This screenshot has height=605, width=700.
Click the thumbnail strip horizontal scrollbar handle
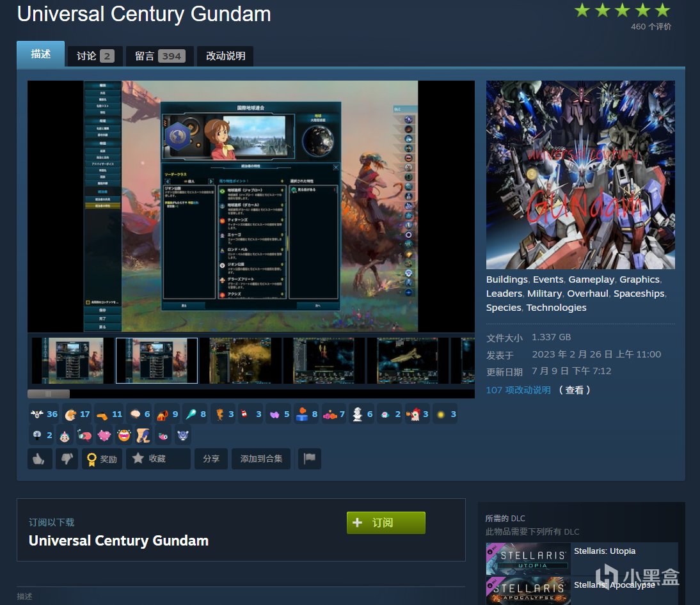(x=48, y=394)
